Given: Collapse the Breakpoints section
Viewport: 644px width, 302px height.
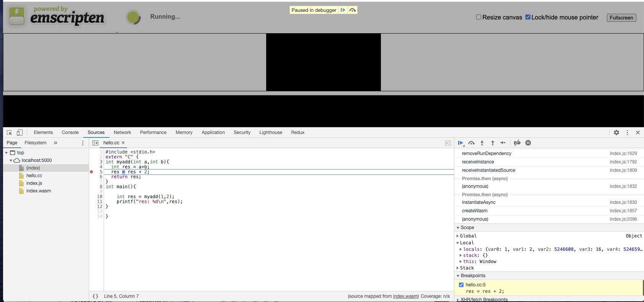Looking at the screenshot, I should tap(458, 276).
